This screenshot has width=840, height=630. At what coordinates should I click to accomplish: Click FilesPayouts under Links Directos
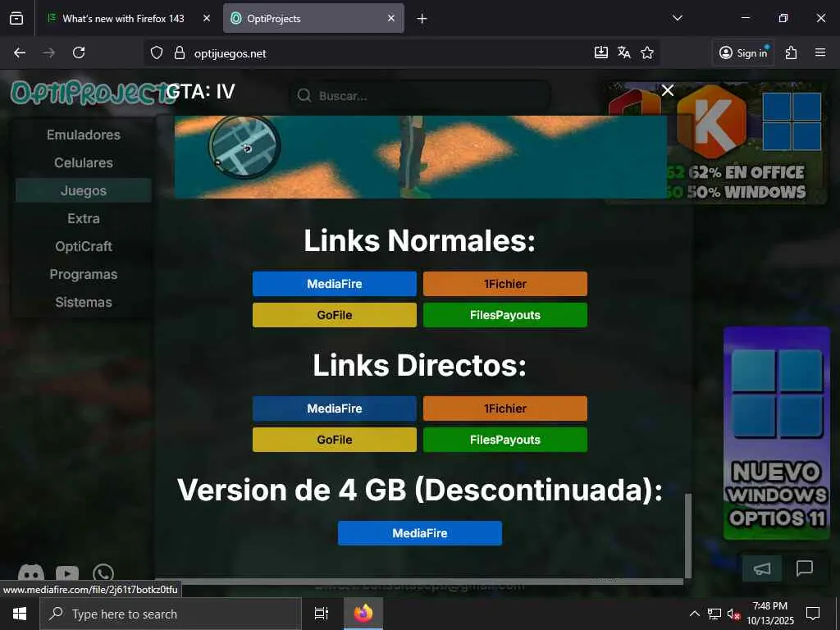[x=505, y=440]
